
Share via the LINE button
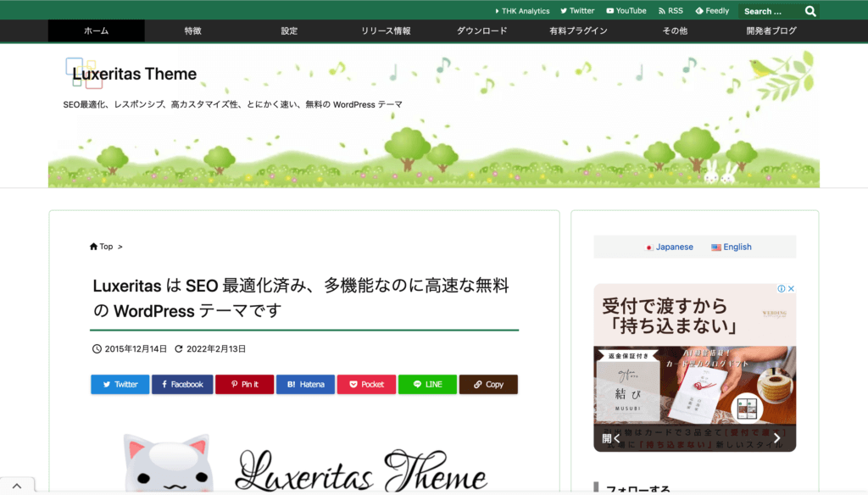427,384
